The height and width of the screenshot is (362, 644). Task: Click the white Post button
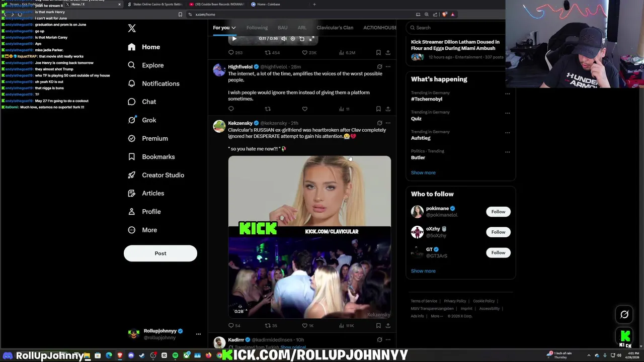[x=160, y=253]
